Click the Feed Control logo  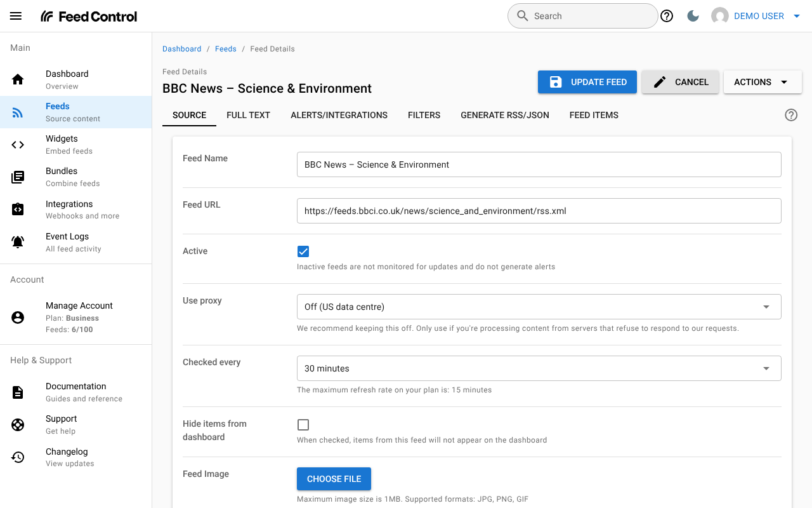point(89,17)
